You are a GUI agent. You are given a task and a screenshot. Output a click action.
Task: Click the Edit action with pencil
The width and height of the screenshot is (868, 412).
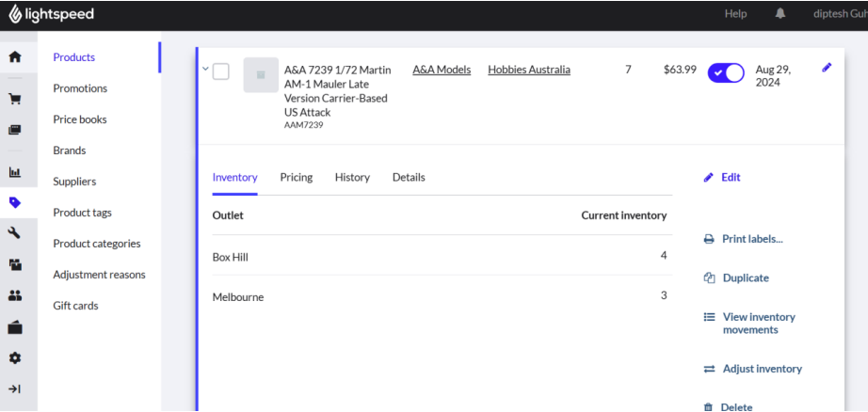pyautogui.click(x=722, y=178)
